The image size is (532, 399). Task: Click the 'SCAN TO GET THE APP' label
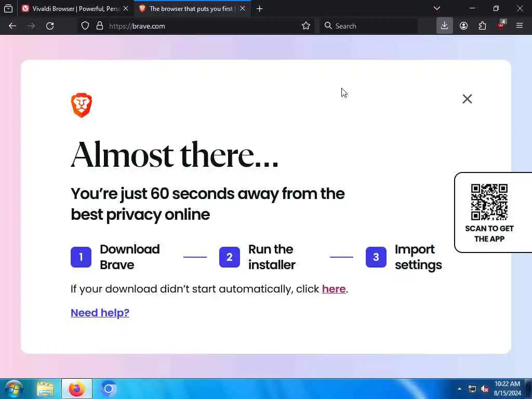[489, 233]
